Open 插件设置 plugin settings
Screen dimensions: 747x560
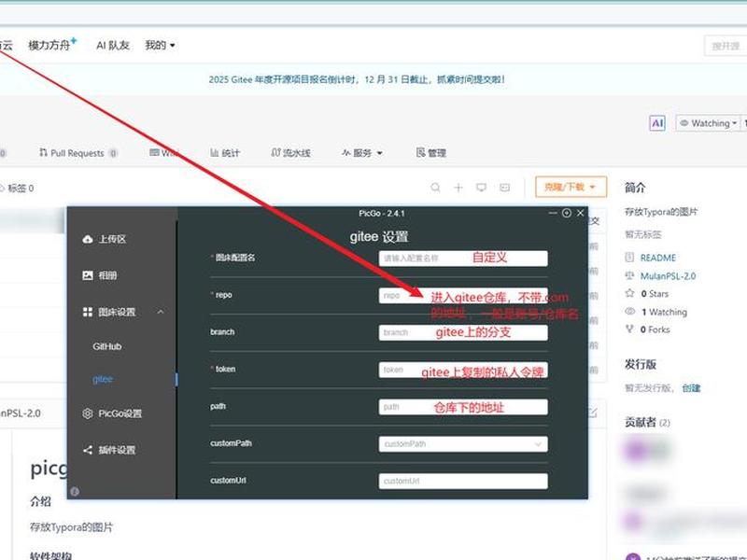click(x=109, y=450)
